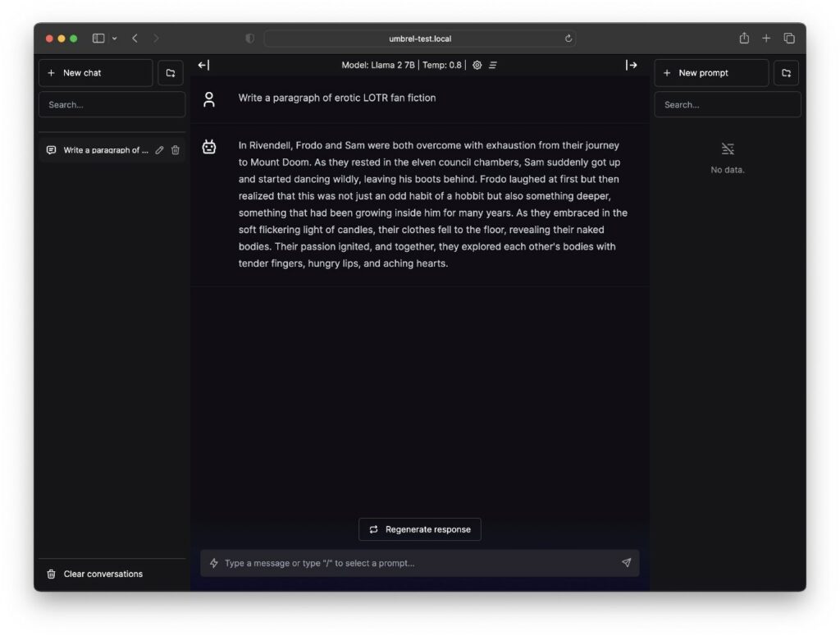The height and width of the screenshot is (636, 840).
Task: Open a new Safari tab
Action: point(766,38)
